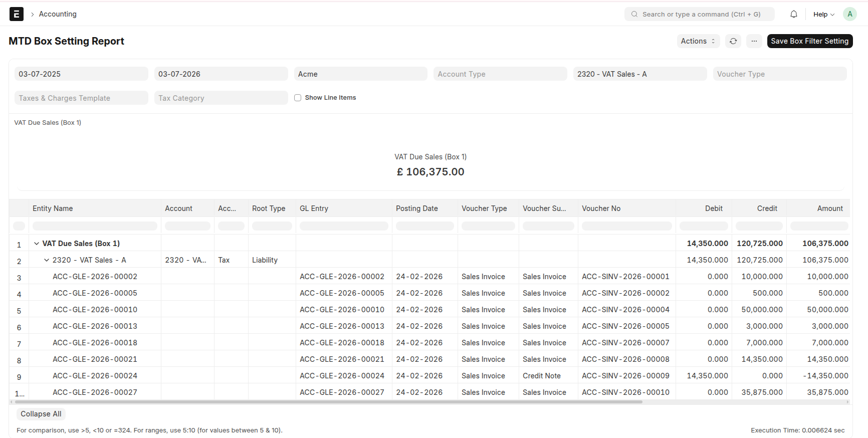The width and height of the screenshot is (868, 438).
Task: Click the Voucher Type column header
Action: click(488, 208)
